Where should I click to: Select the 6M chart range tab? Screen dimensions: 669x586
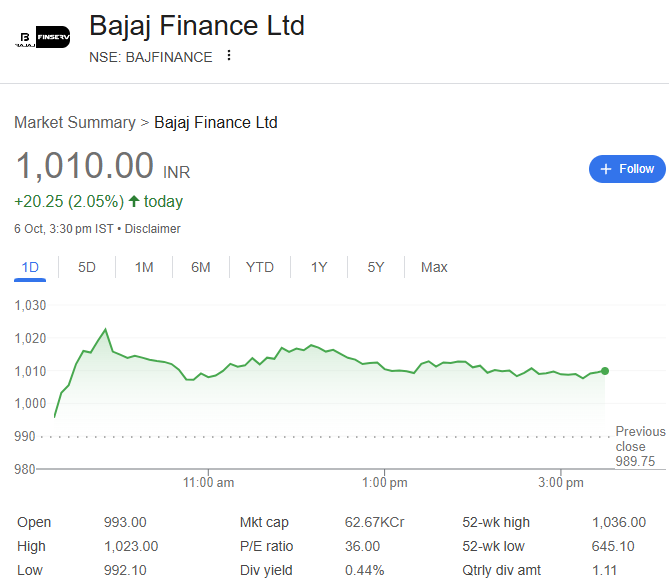[201, 267]
